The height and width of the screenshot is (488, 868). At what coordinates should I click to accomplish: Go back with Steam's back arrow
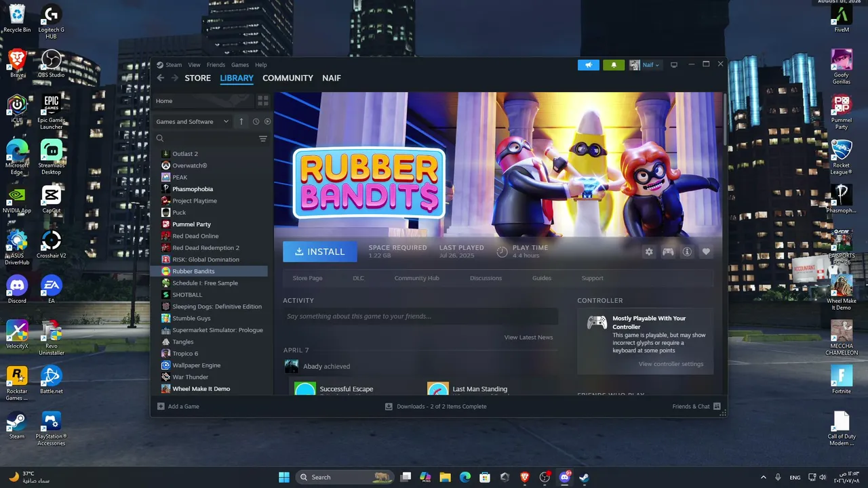tap(161, 78)
